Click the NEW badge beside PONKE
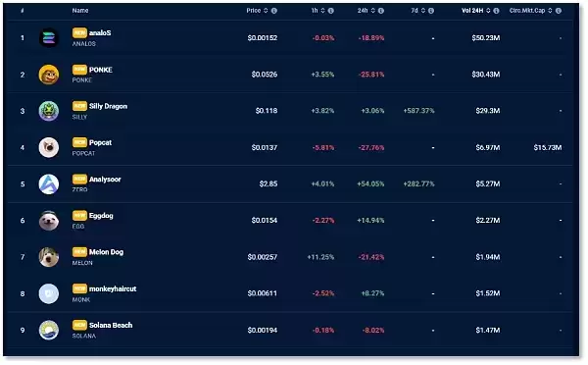Screen dimensions: 588x365 [x=79, y=70]
